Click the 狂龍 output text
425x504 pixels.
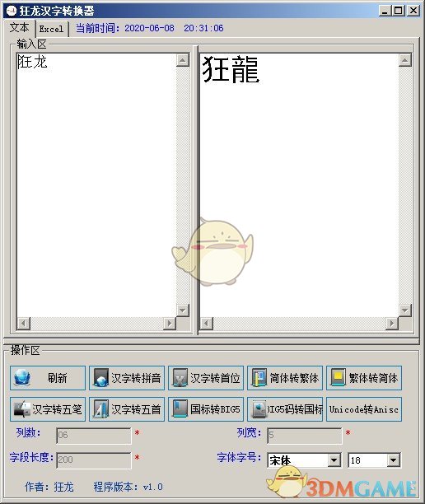coord(231,69)
